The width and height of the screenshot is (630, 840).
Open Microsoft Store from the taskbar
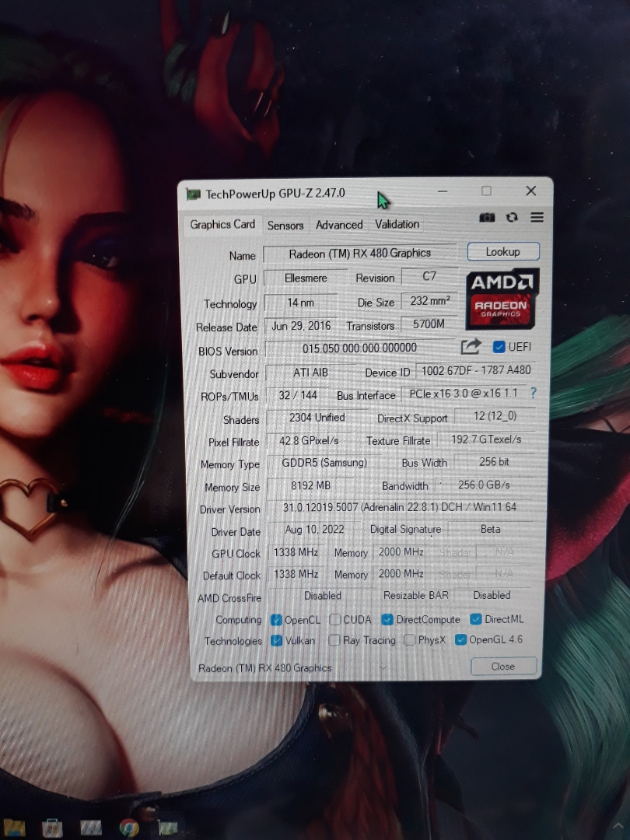click(x=52, y=828)
